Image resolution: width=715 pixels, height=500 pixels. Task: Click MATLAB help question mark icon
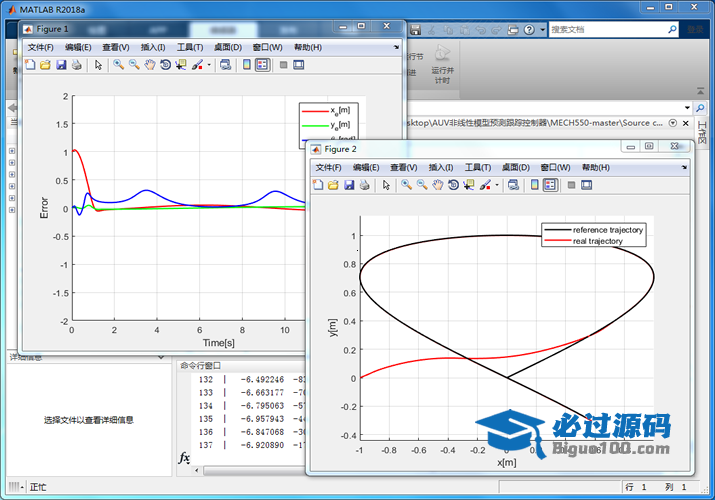pyautogui.click(x=529, y=30)
